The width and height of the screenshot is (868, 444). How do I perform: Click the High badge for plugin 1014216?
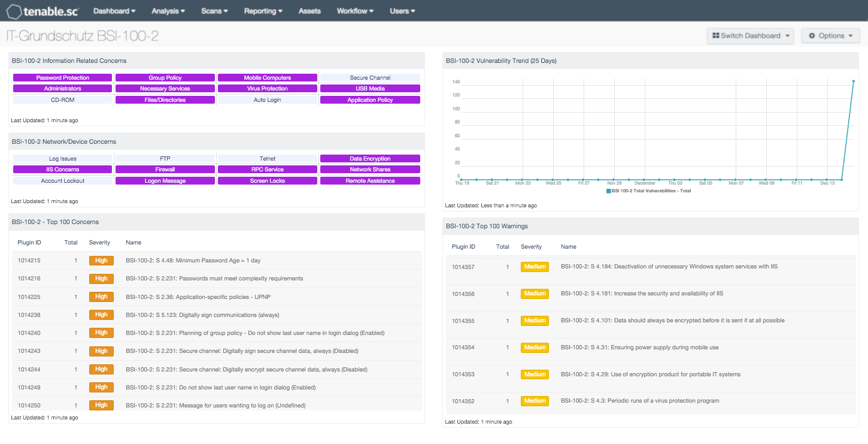[101, 279]
